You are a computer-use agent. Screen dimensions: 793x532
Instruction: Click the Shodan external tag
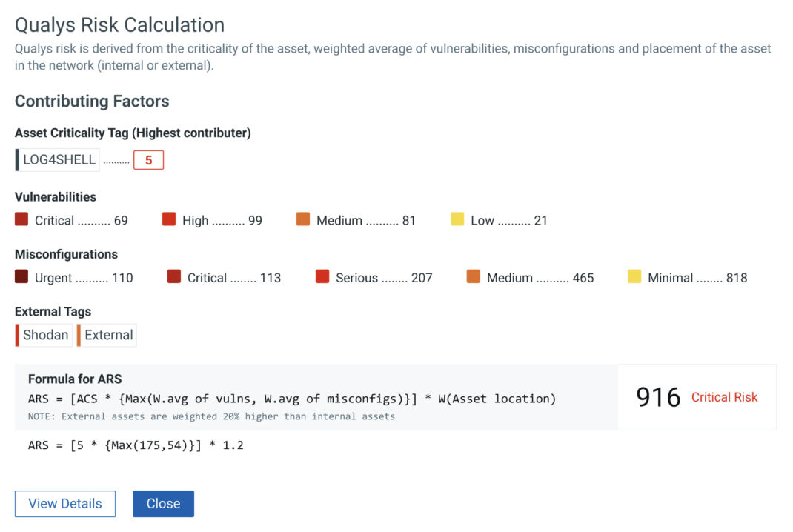click(43, 335)
